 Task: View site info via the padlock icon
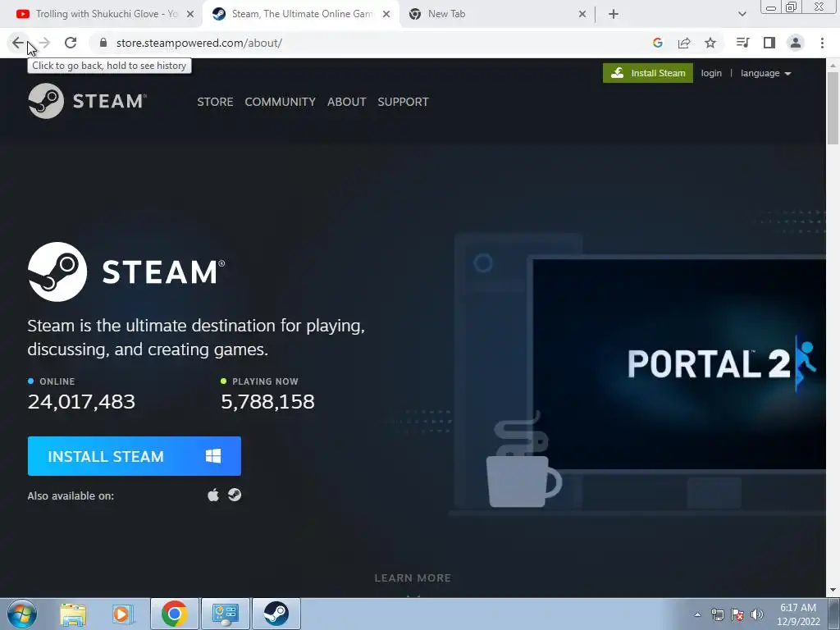tap(103, 43)
